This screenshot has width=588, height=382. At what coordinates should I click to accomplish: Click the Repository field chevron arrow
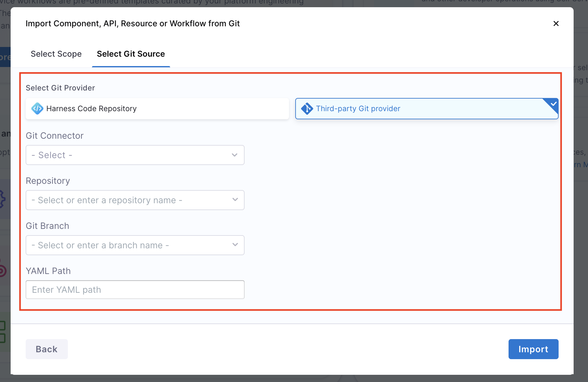pyautogui.click(x=235, y=200)
